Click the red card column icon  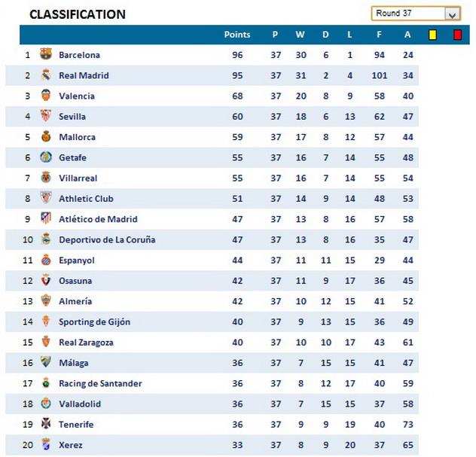tap(457, 34)
